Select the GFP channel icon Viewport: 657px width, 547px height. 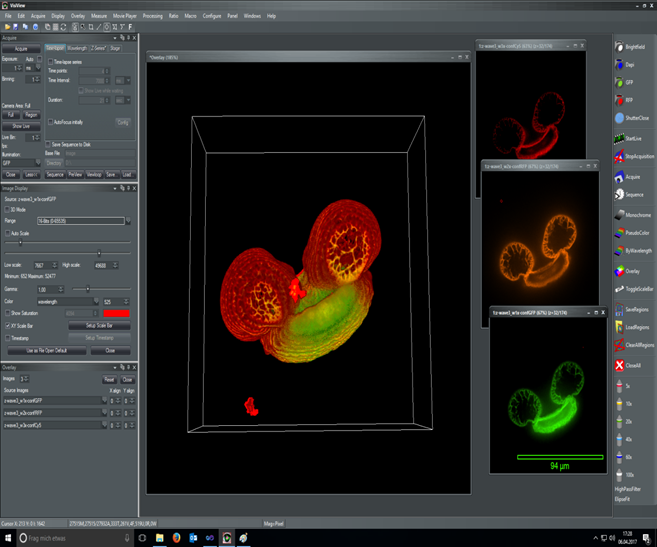click(x=619, y=82)
